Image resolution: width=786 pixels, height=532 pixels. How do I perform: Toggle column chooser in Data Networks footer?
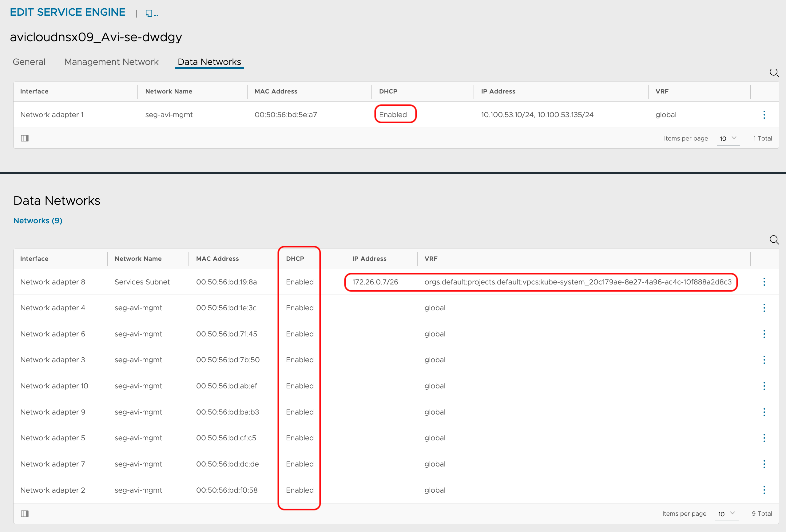(x=25, y=514)
